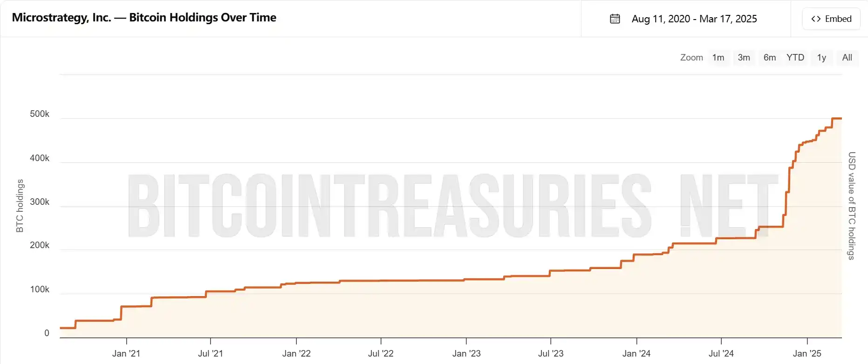Image resolution: width=868 pixels, height=364 pixels.
Task: Click the Jan '25 axis tick label
Action: tap(807, 354)
